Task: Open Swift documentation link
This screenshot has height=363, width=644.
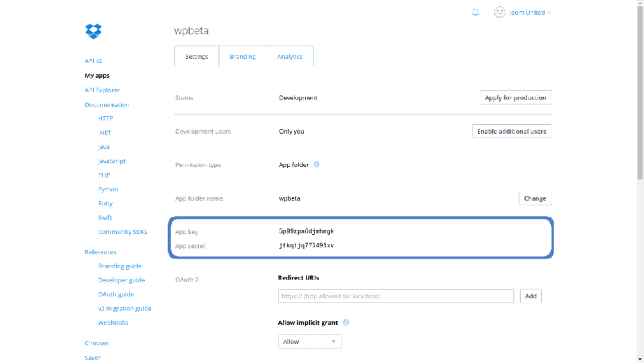Action: [x=105, y=217]
